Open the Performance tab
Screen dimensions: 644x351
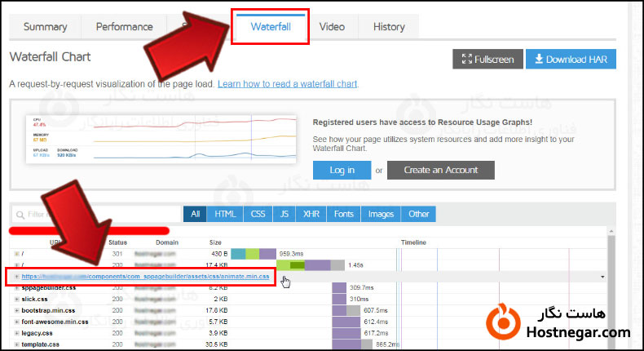coord(124,27)
